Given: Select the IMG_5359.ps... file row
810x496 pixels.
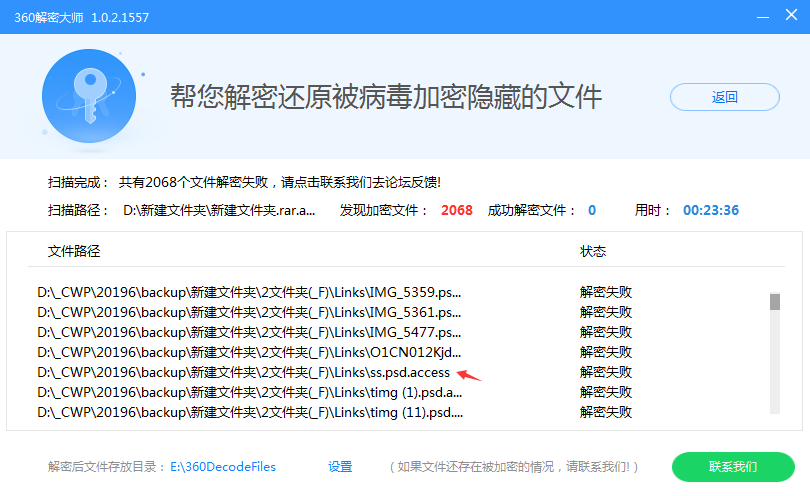Looking at the screenshot, I should (x=334, y=292).
